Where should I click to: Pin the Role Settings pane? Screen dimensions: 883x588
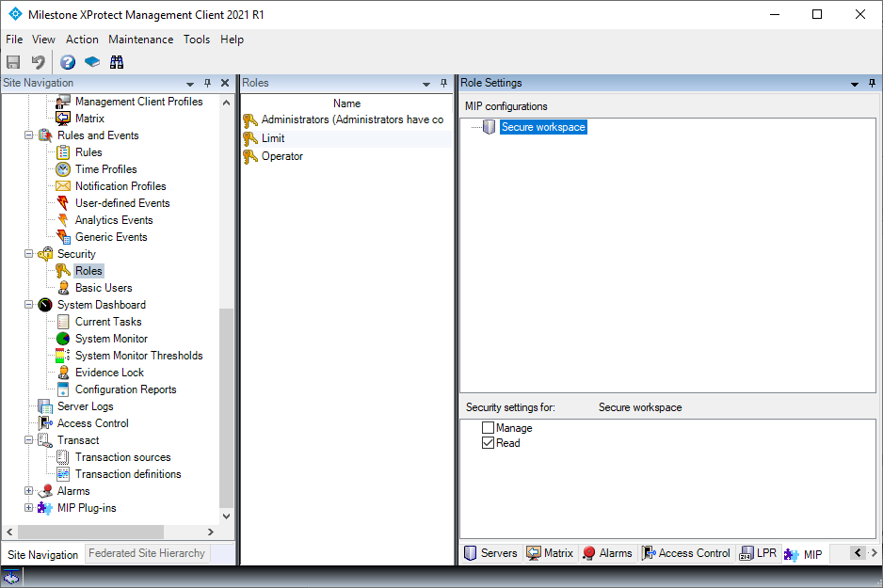(871, 83)
